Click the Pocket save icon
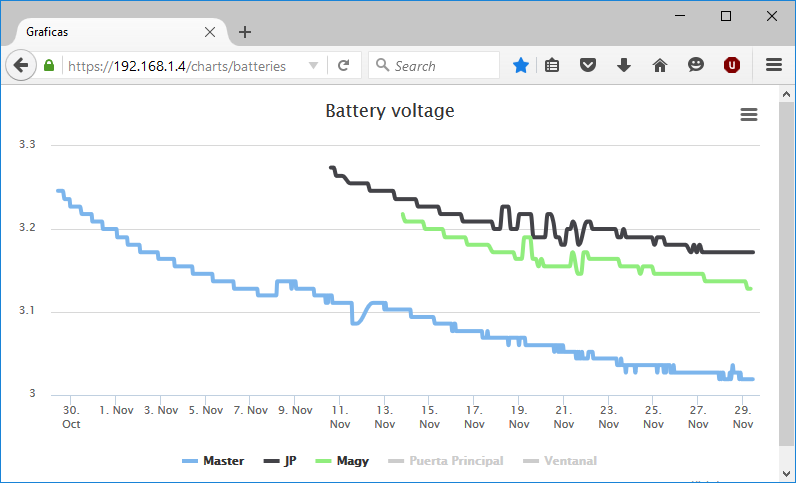The width and height of the screenshot is (796, 483). click(x=588, y=66)
